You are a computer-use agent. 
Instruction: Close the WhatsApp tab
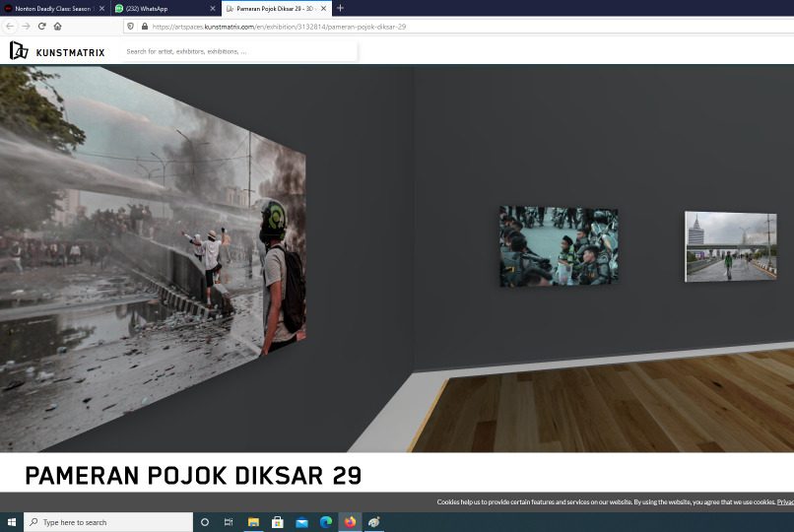click(x=212, y=8)
